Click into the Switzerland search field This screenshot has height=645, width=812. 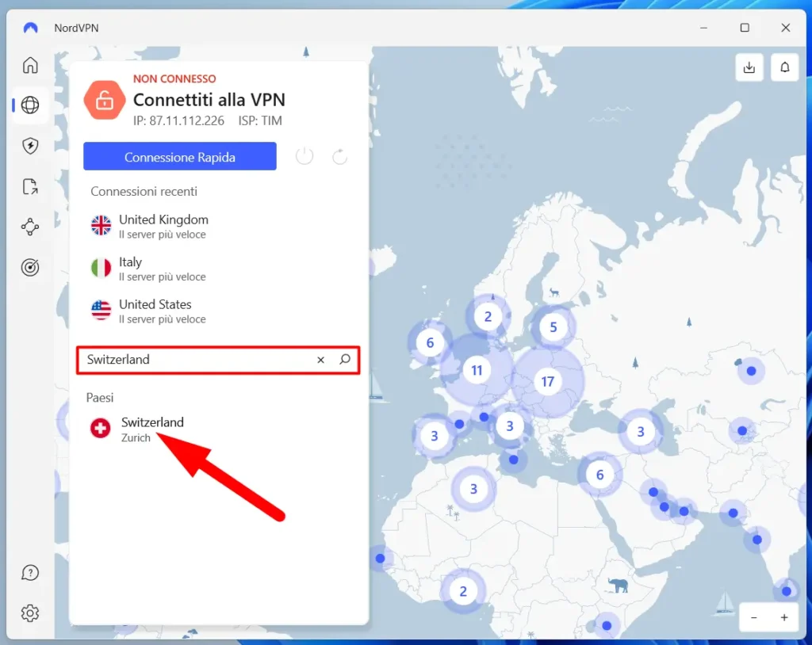point(198,360)
